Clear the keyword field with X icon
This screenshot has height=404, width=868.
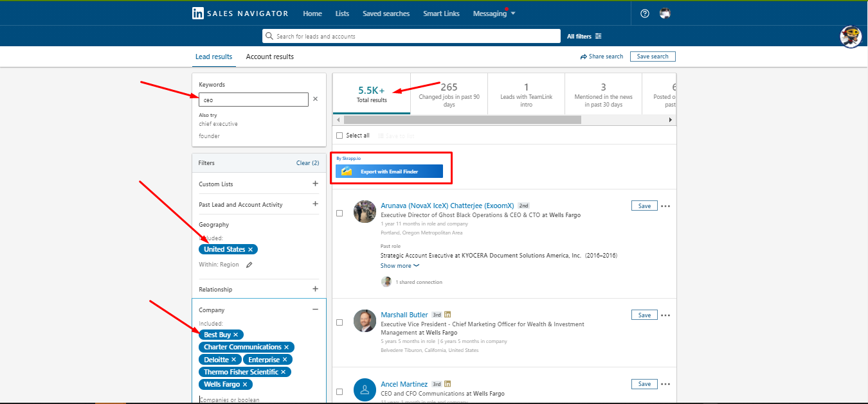tap(315, 99)
